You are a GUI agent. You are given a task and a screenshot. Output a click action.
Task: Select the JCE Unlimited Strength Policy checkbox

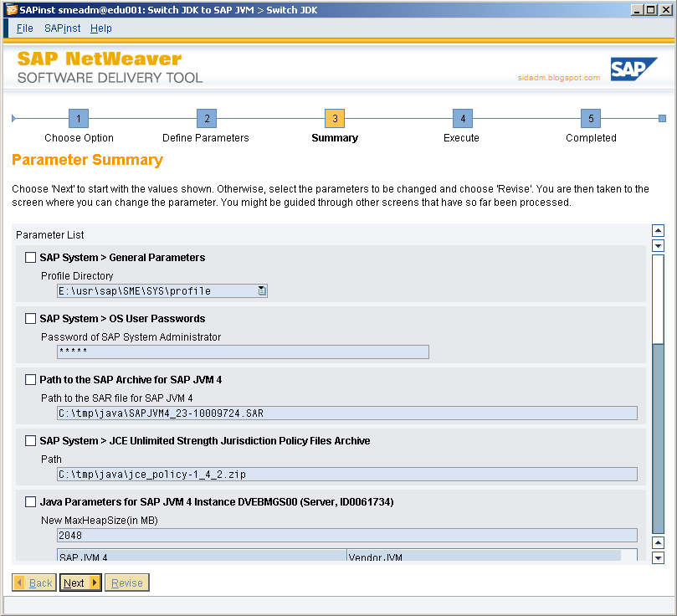coord(30,440)
